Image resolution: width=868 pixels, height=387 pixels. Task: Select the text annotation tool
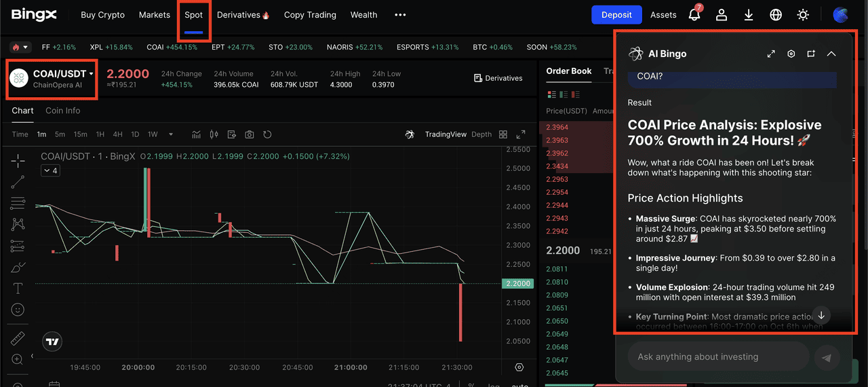[18, 289]
